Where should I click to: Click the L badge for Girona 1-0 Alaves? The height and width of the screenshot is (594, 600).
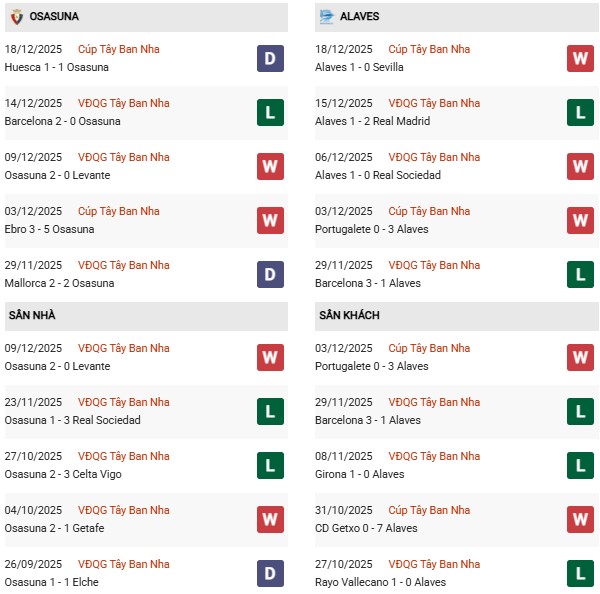(580, 466)
